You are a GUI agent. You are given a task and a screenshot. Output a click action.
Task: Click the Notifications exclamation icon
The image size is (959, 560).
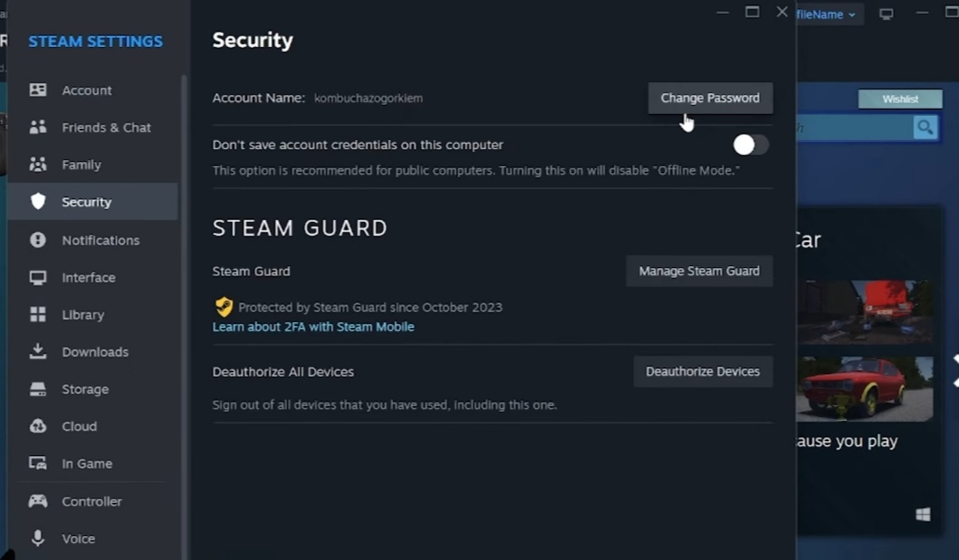coord(38,239)
